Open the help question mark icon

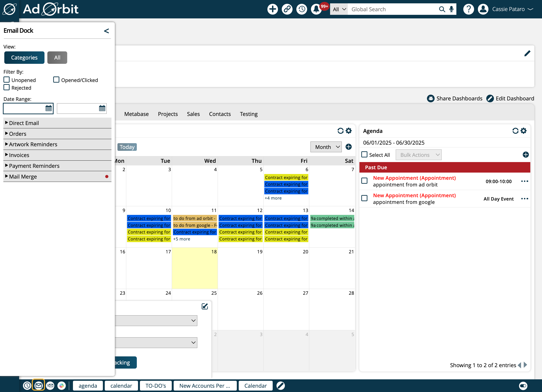click(468, 9)
